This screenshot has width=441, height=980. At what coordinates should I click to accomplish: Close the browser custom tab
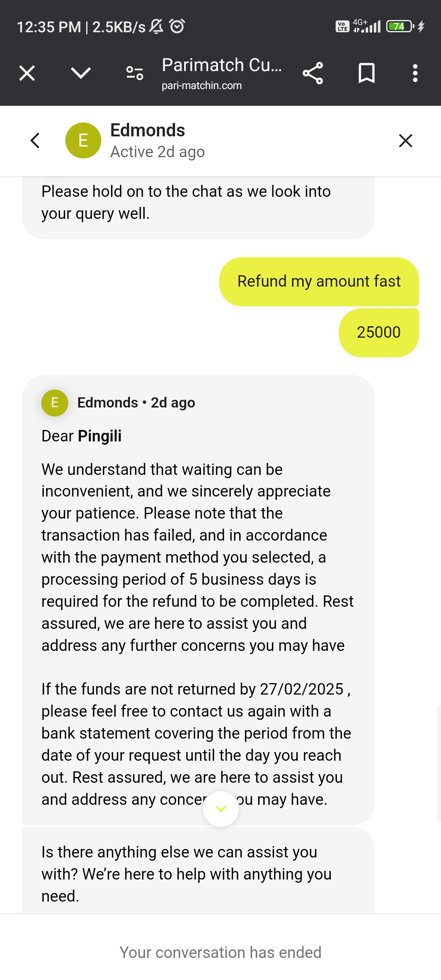(x=27, y=73)
